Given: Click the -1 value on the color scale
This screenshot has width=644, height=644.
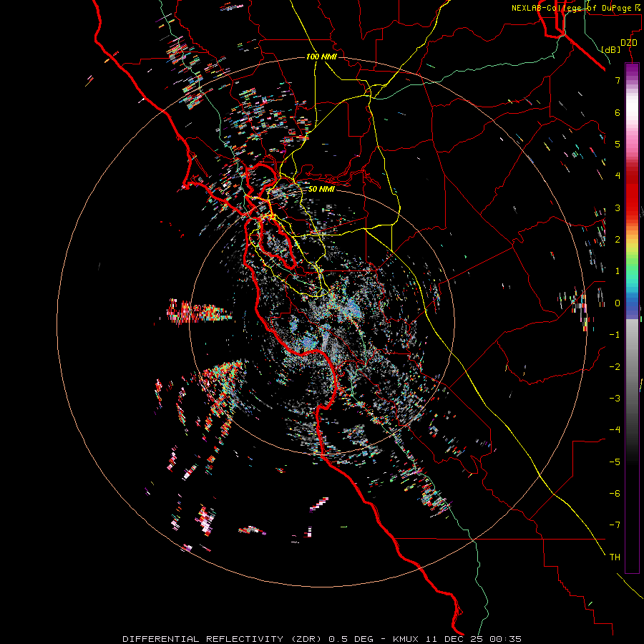Looking at the screenshot, I should pyautogui.click(x=615, y=335).
